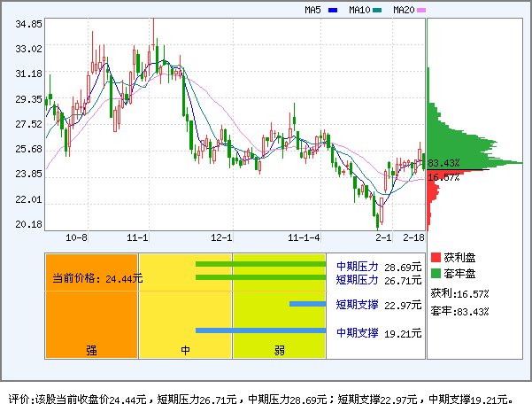Click the 中期压力 28.69元 label

(378, 266)
